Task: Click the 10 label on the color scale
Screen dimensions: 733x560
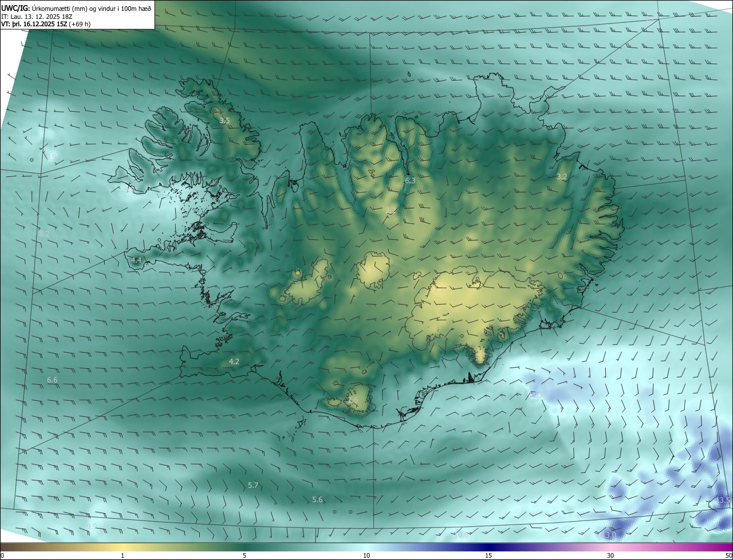Action: tap(366, 555)
